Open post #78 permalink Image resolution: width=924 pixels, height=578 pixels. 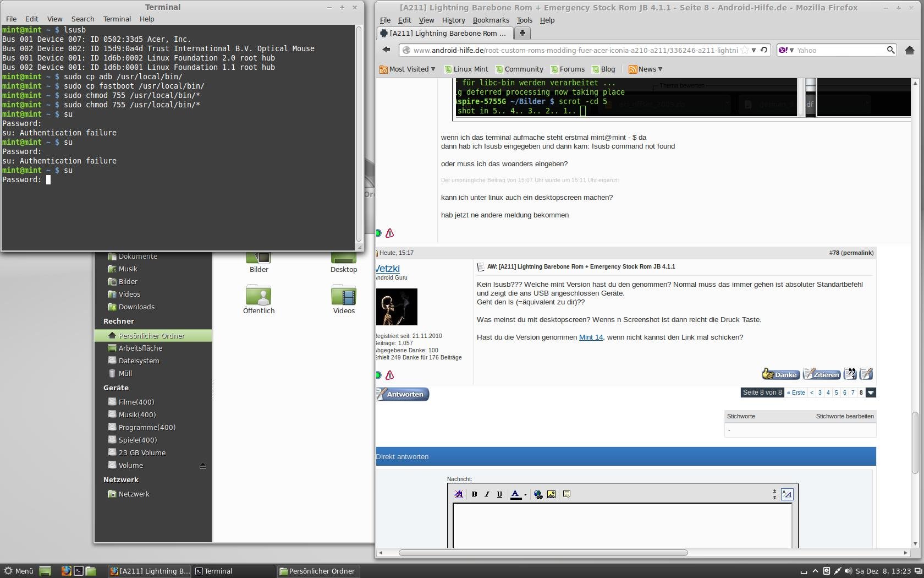(x=857, y=253)
